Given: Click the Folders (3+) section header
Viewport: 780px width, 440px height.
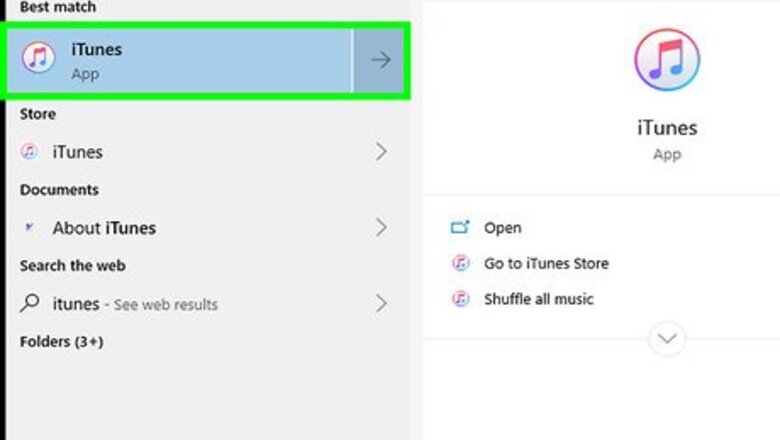Looking at the screenshot, I should [61, 341].
